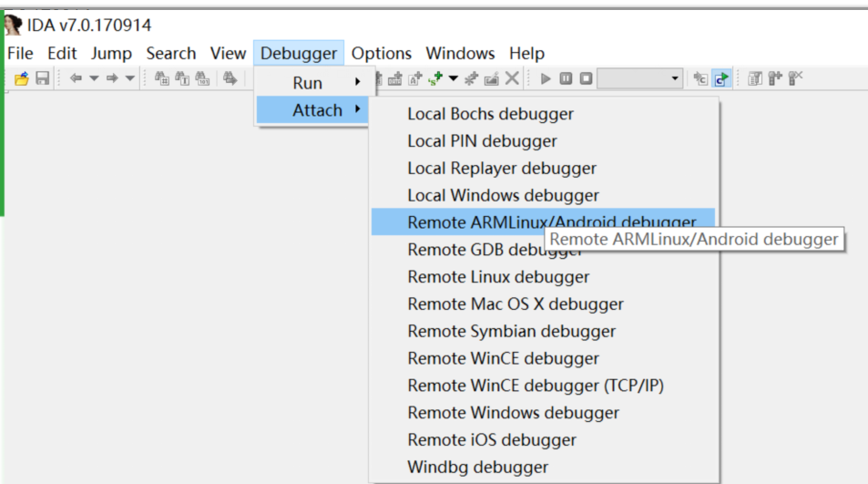Click the terminate process stop button

pos(587,78)
